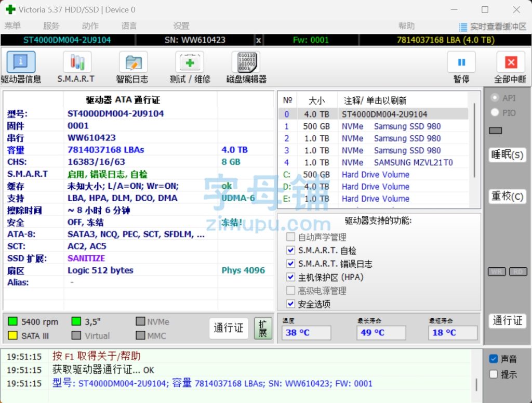Image resolution: width=532 pixels, height=403 pixels.
Task: Open the 驱动器信息 drive info icon
Action: point(21,62)
